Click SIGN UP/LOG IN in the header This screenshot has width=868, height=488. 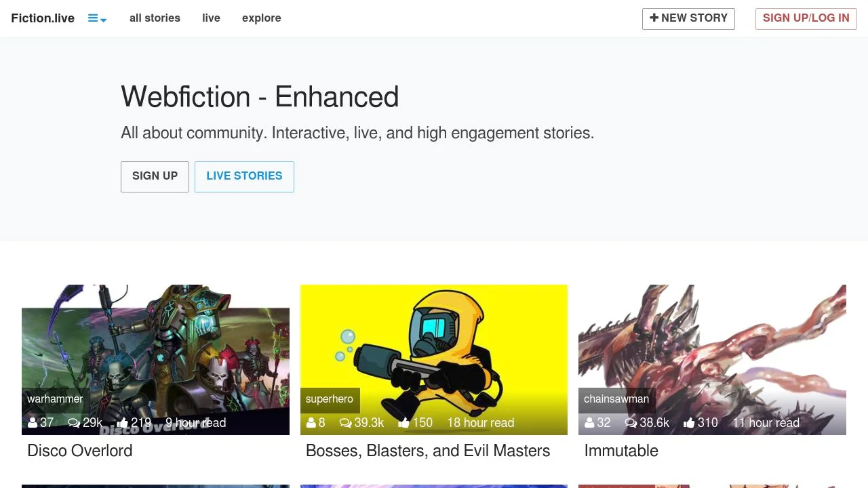point(806,18)
